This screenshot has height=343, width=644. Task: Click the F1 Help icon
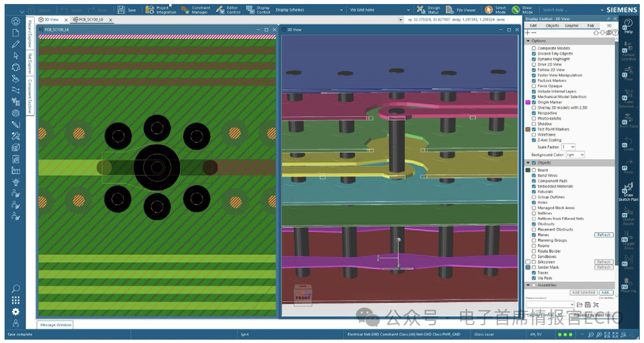628,26
